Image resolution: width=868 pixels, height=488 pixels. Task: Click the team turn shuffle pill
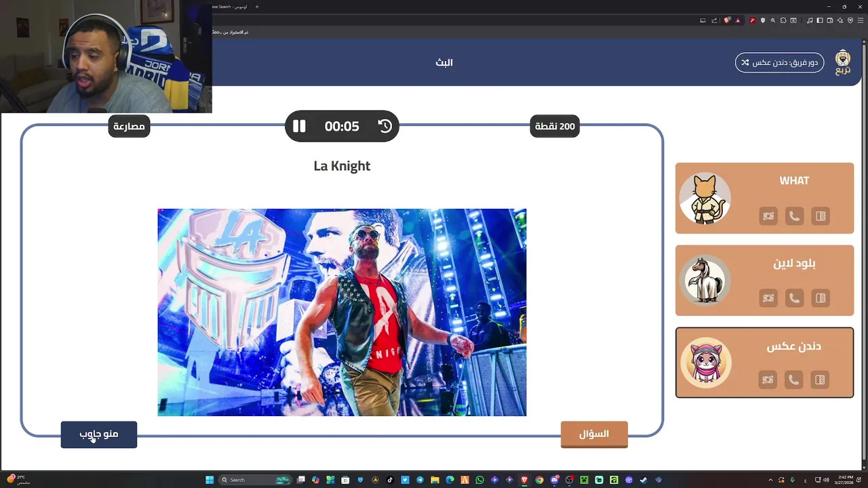779,62
